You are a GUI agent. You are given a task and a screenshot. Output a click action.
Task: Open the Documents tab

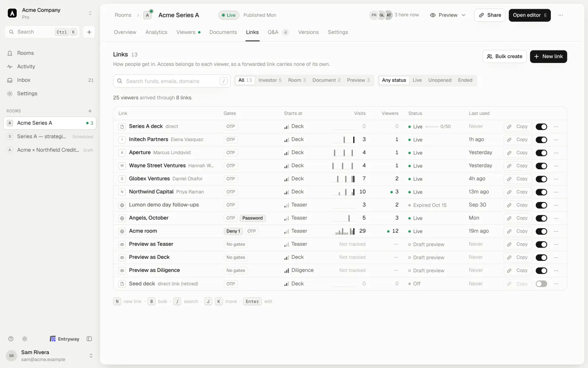click(223, 32)
